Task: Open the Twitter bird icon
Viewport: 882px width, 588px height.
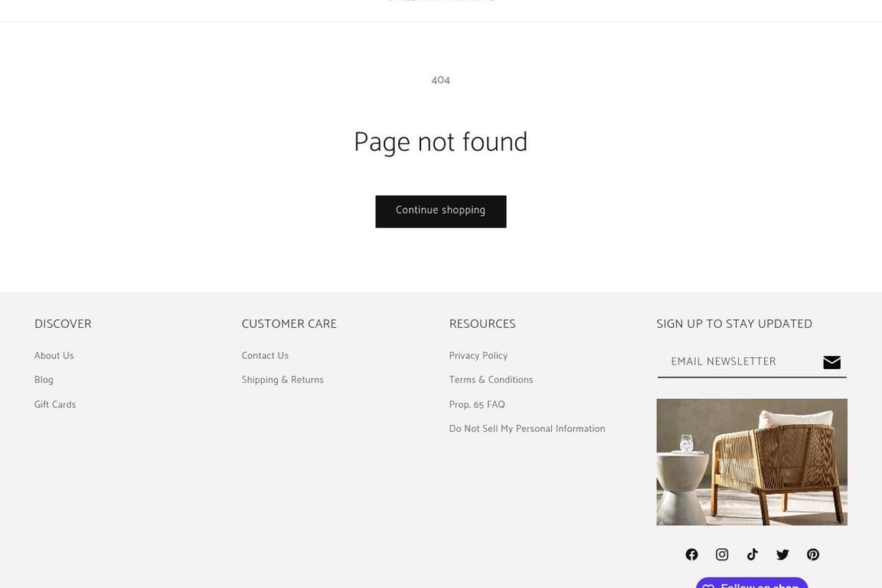Action: (x=782, y=555)
